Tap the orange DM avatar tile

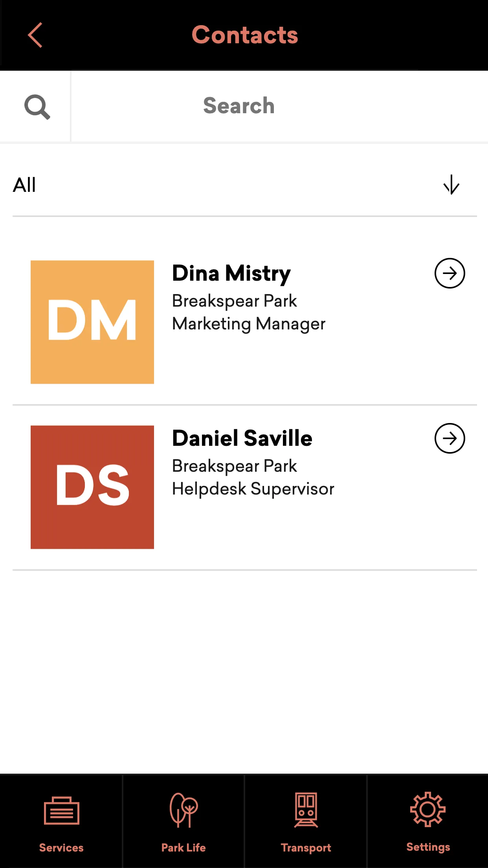click(x=92, y=322)
